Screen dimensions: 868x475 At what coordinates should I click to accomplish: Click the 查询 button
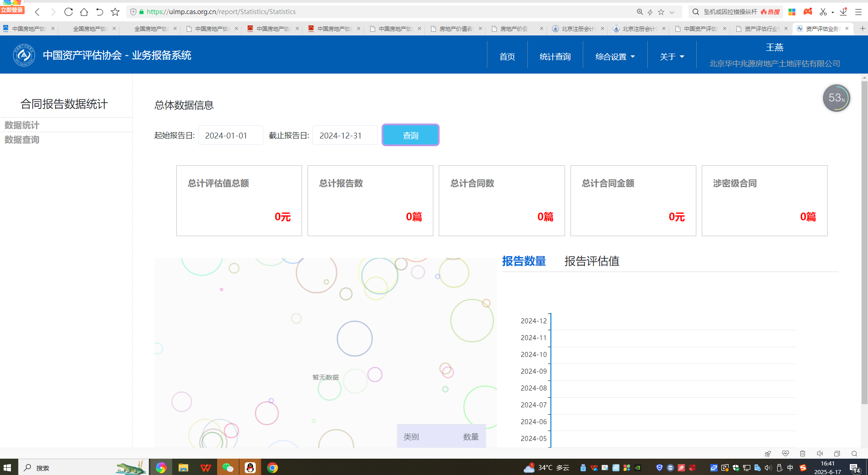point(410,135)
